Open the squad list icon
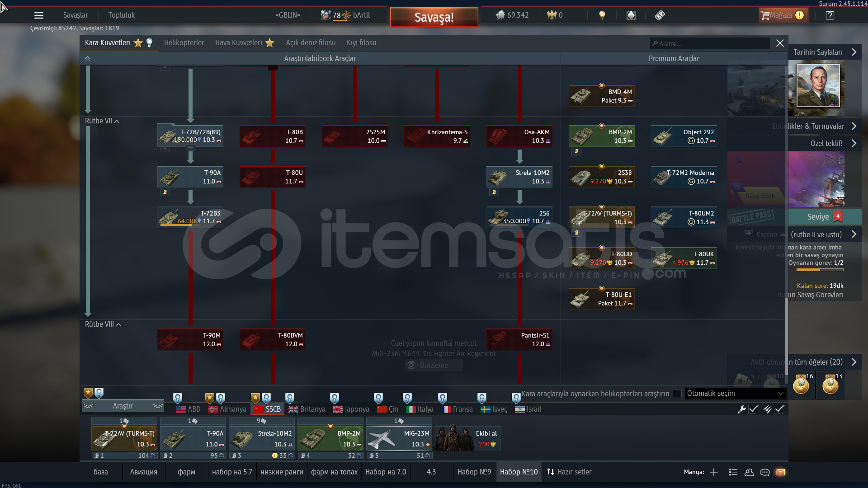Screen dimensions: 868x488 pyautogui.click(x=733, y=472)
